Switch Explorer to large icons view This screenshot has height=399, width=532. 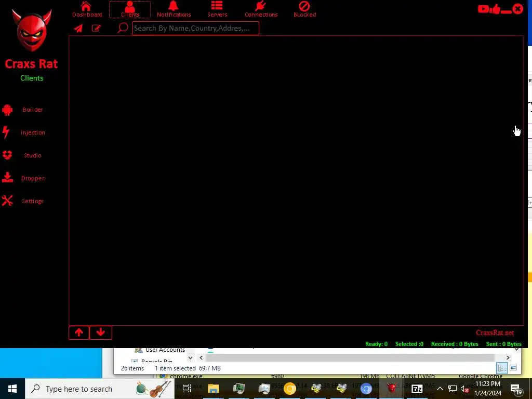513,368
